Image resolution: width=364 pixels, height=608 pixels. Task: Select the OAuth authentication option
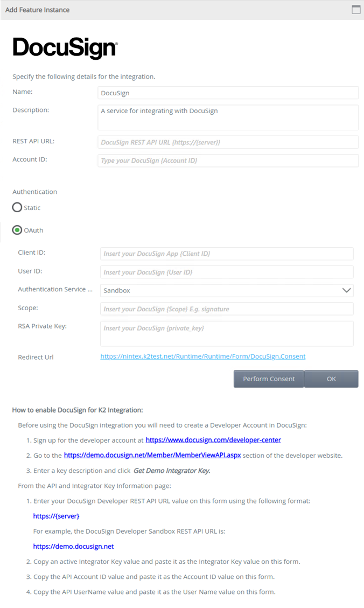pyautogui.click(x=17, y=230)
